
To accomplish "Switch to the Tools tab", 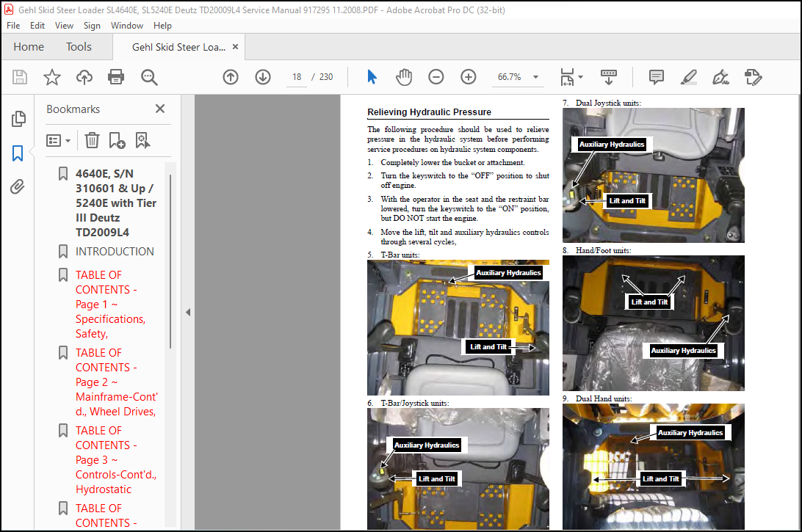I will pyautogui.click(x=79, y=47).
